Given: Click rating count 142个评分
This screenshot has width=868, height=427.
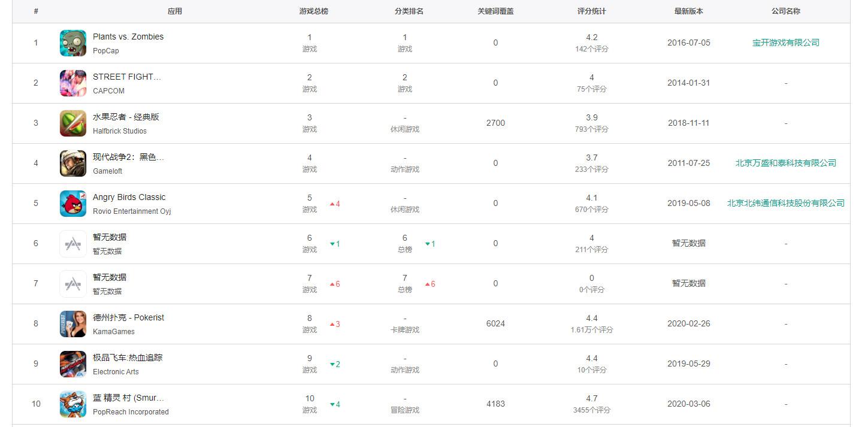Looking at the screenshot, I should tap(592, 49).
